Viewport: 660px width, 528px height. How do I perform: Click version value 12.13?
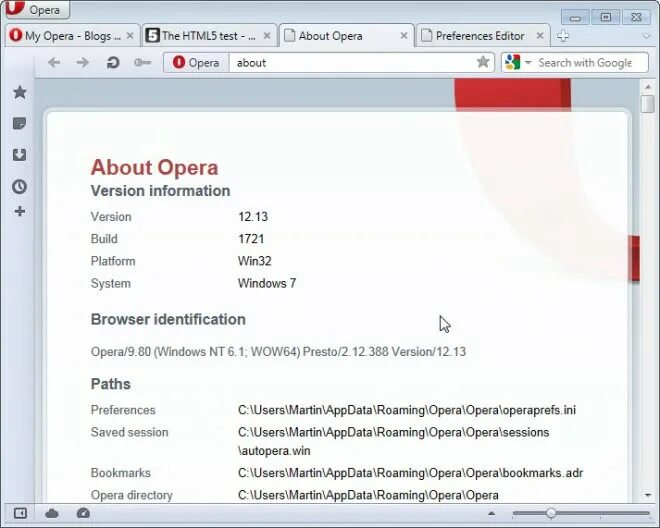point(253,217)
